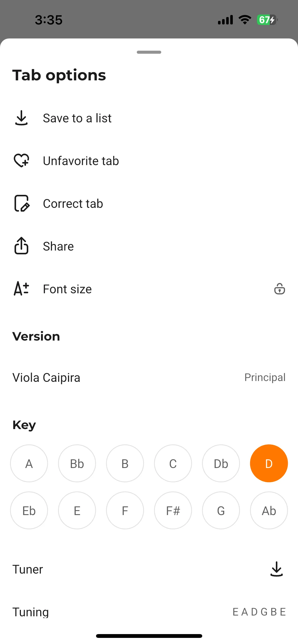This screenshot has height=644, width=298.
Task: Open Viola Caipira version selector
Action: [149, 378]
